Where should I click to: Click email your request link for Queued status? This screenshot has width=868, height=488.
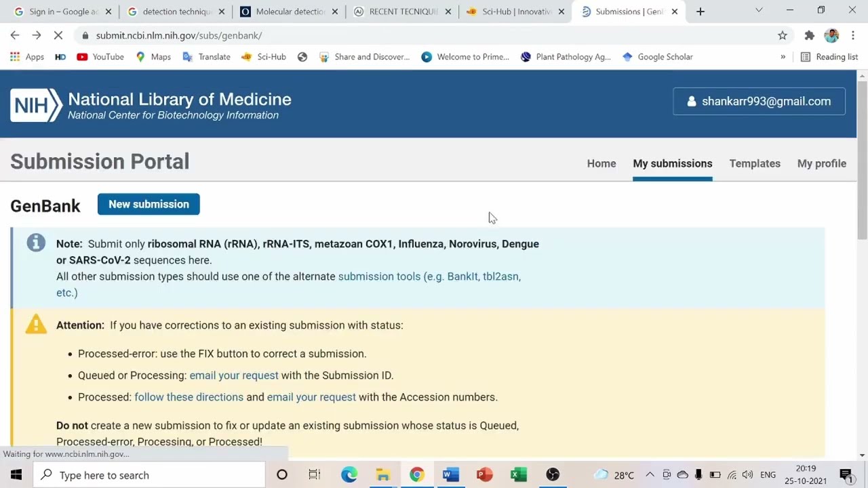point(234,375)
